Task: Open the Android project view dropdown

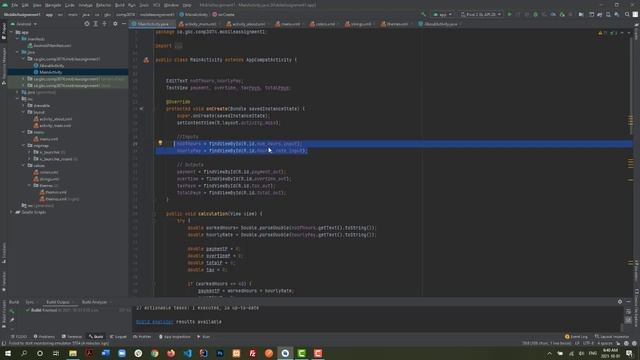Action: pyautogui.click(x=24, y=24)
